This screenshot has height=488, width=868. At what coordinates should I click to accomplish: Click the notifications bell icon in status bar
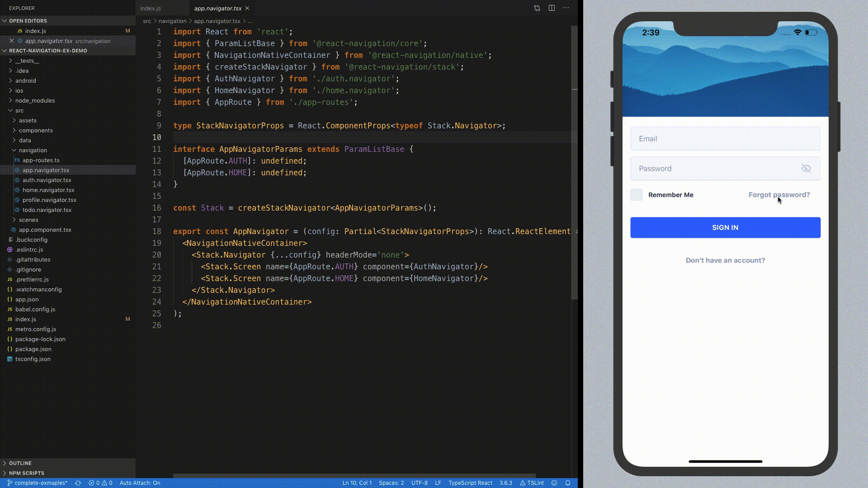pos(568,483)
